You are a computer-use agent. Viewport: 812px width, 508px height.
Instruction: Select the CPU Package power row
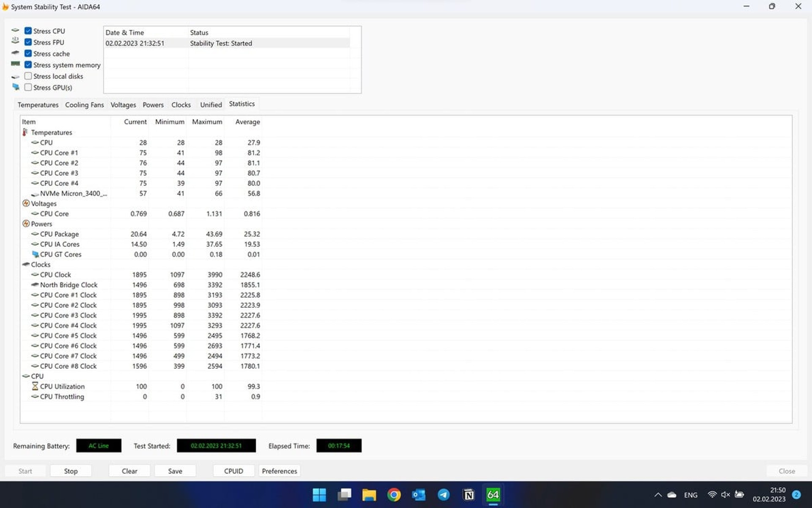[x=141, y=234]
